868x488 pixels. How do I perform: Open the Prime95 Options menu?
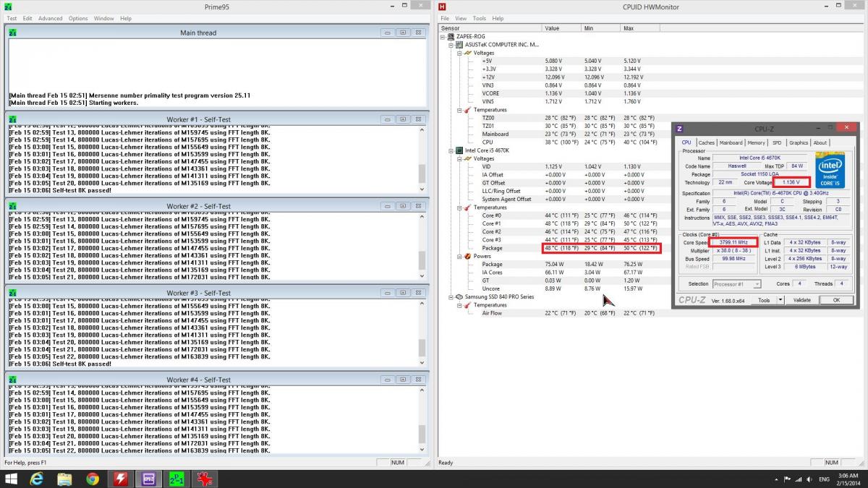pos(78,18)
